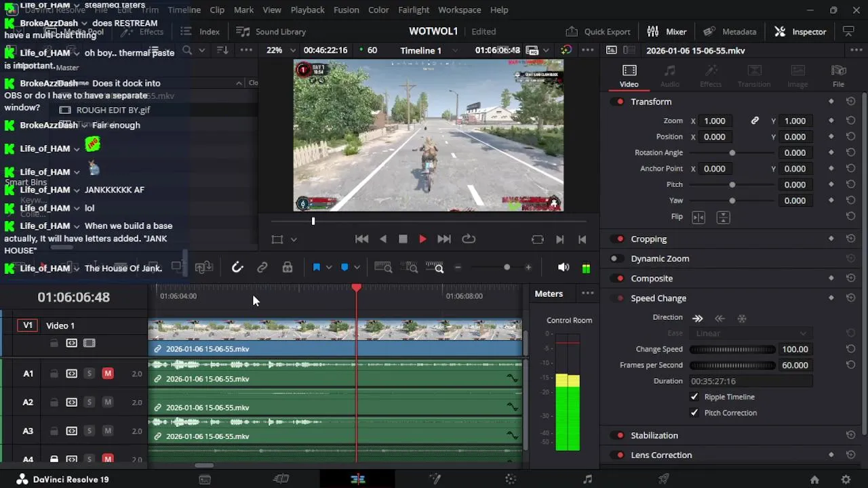Screen dimensions: 868x488
Task: Toggle the timeline linked selection icon
Action: [262, 268]
